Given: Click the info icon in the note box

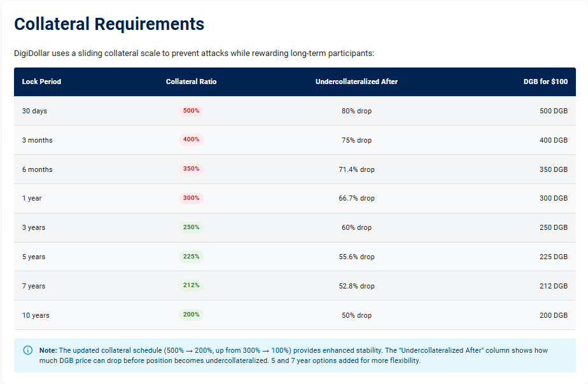Looking at the screenshot, I should [28, 350].
